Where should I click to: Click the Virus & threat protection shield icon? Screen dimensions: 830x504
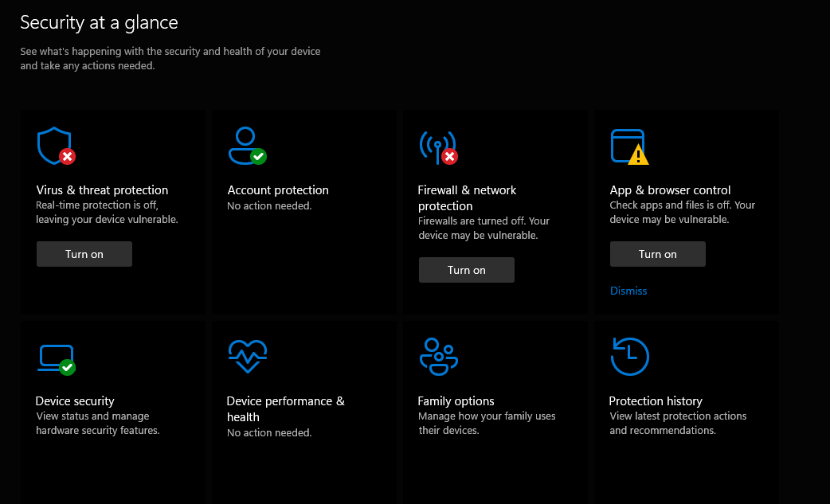click(x=56, y=147)
